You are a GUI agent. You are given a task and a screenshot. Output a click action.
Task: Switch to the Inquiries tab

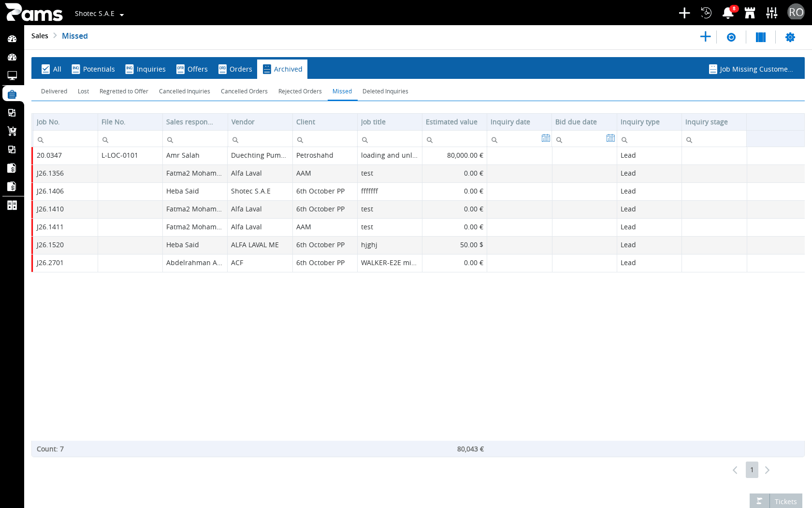145,69
